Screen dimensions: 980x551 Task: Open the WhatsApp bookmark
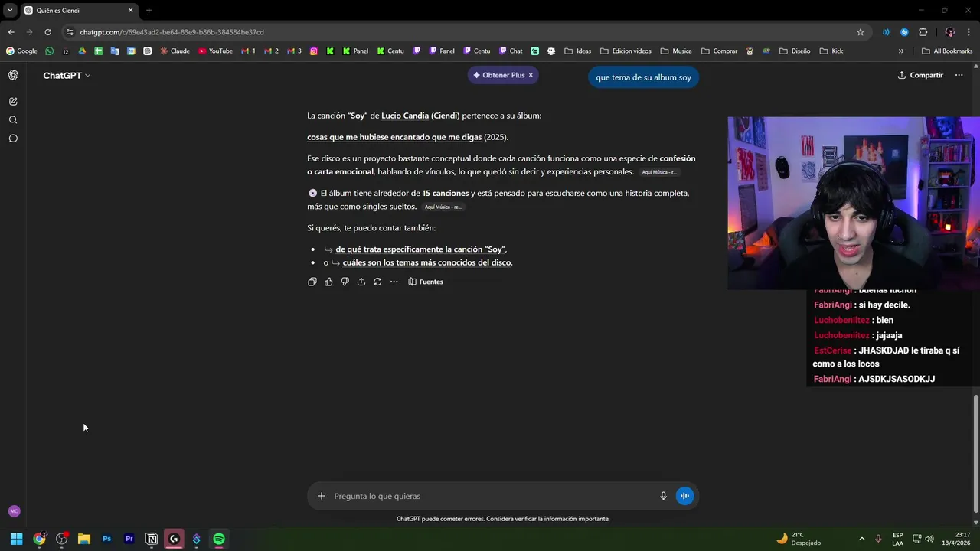click(50, 51)
